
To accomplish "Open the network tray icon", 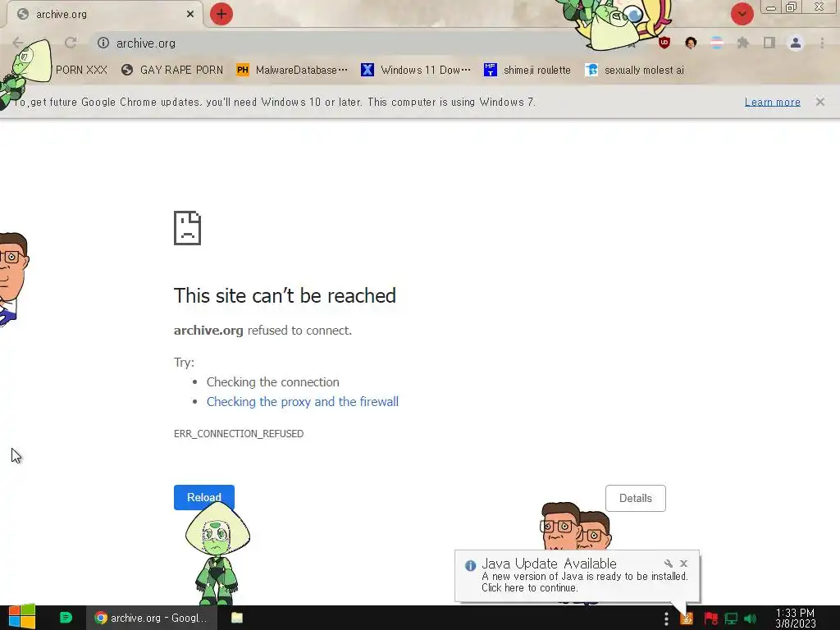I will click(731, 619).
